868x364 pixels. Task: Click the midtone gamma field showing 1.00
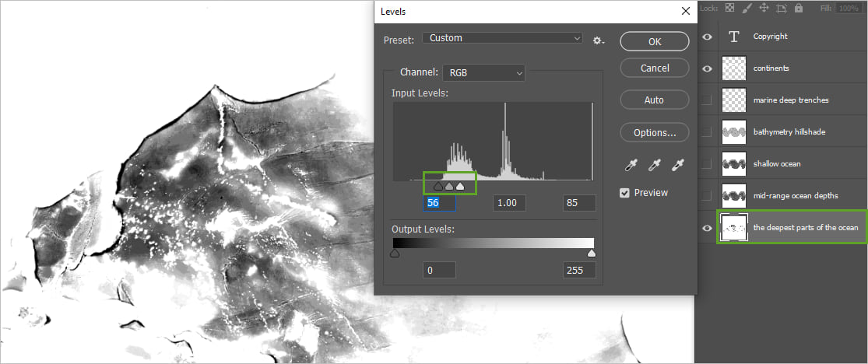509,203
